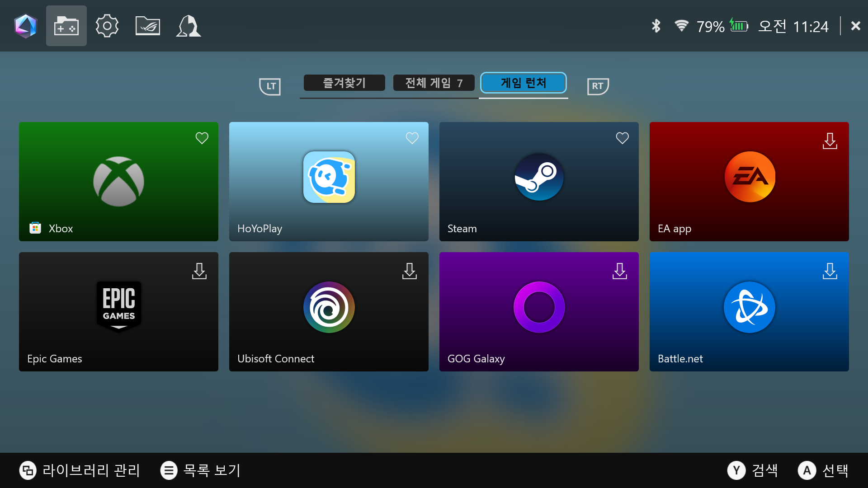Switch to the 즐겨찾기 tab
The image size is (868, 488).
point(344,83)
